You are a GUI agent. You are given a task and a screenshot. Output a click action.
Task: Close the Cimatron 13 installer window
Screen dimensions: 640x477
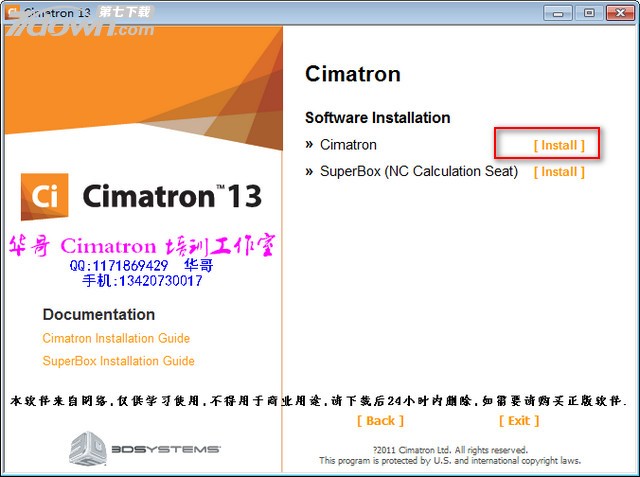point(620,13)
